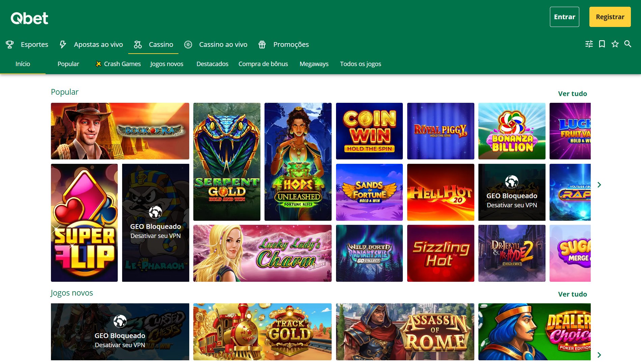Viewport: 641px width, 364px height.
Task: Open the Todos os jogos tab
Action: pos(360,64)
